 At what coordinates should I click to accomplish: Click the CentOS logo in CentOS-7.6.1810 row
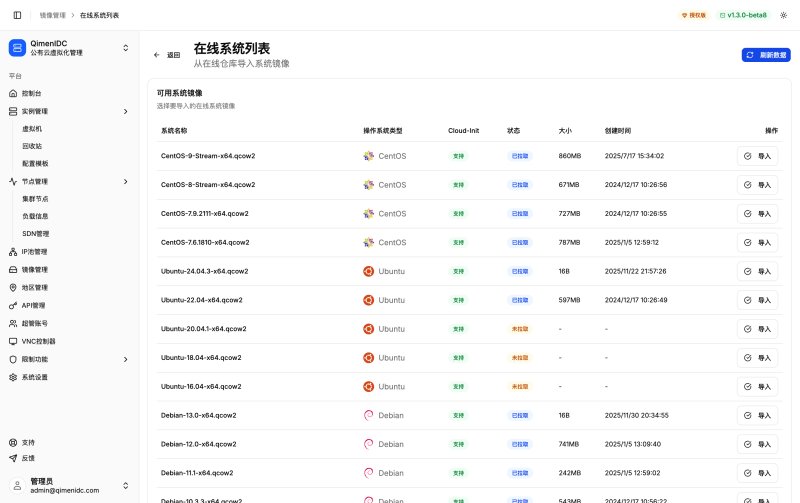[x=368, y=243]
